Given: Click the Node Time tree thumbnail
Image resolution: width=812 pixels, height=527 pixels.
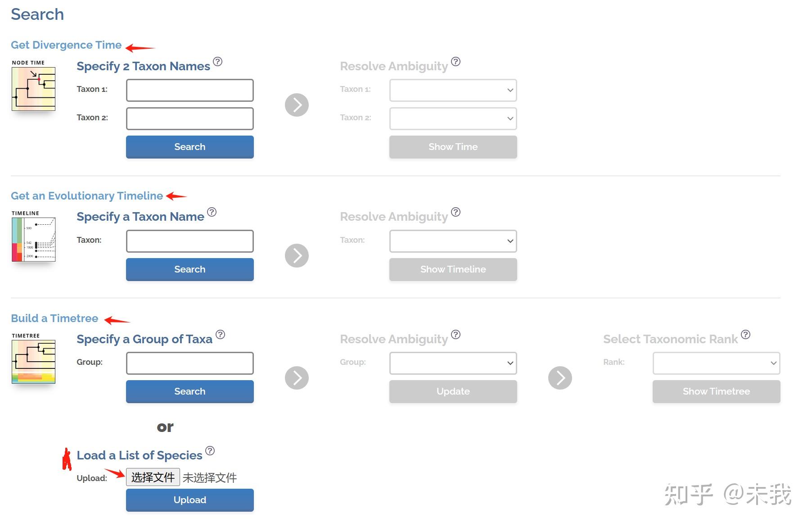Looking at the screenshot, I should click(34, 89).
